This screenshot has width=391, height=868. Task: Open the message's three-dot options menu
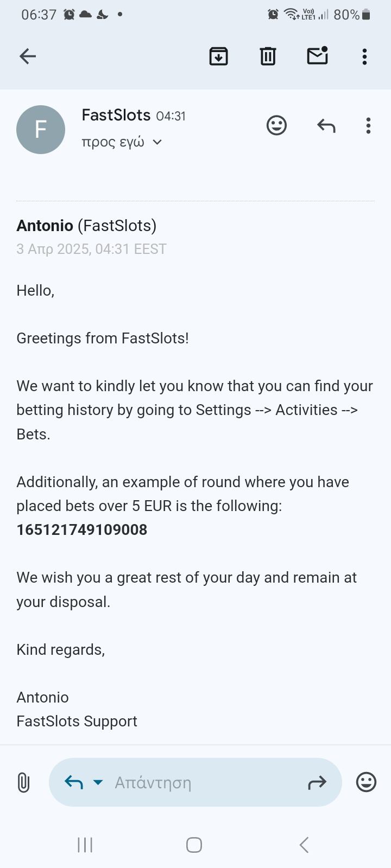(x=368, y=126)
